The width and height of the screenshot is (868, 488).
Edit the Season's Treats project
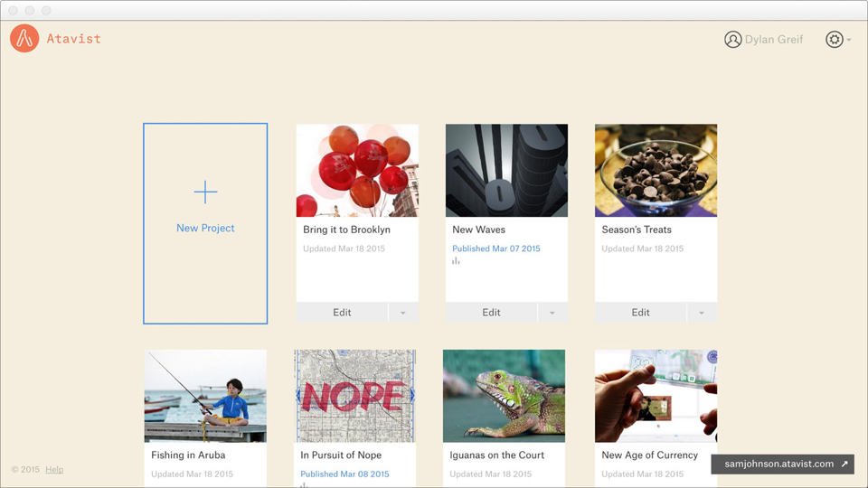click(x=640, y=313)
